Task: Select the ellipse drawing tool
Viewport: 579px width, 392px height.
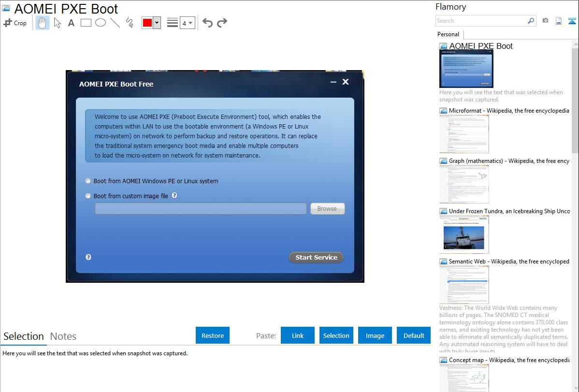Action: pos(101,23)
